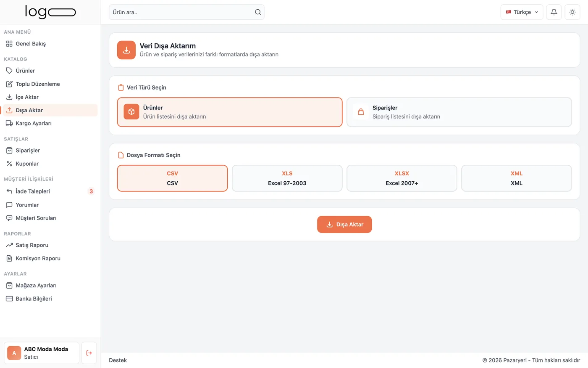The image size is (588, 368).
Task: Click the Genel Bakış grid icon
Action: [9, 44]
